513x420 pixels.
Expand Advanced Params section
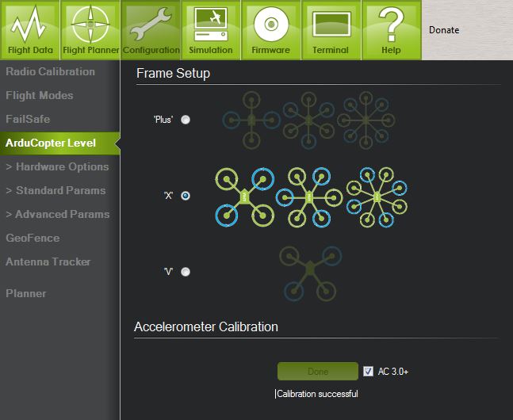(58, 214)
